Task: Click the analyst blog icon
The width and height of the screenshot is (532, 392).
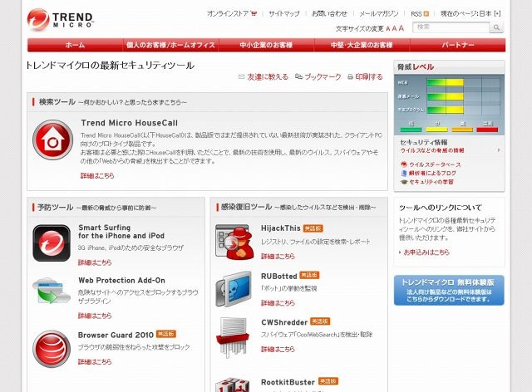Action: click(404, 174)
